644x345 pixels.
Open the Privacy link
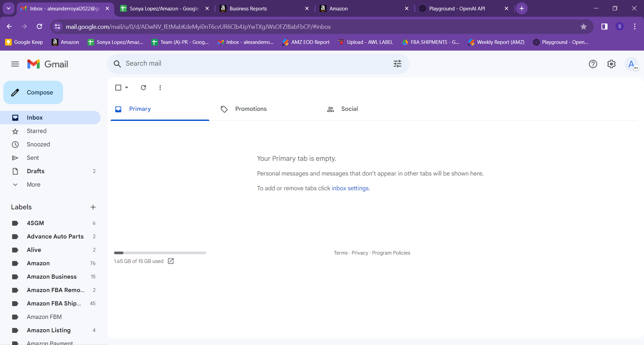tap(360, 253)
